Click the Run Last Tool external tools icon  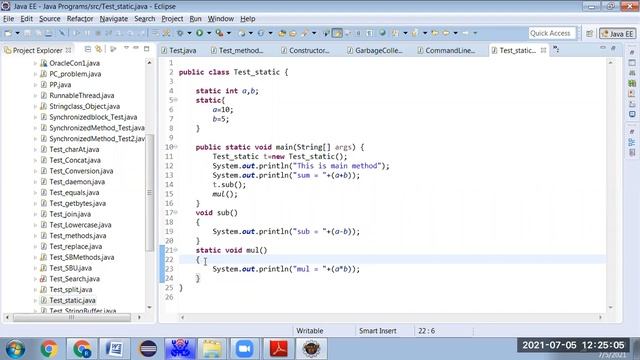coord(219,33)
